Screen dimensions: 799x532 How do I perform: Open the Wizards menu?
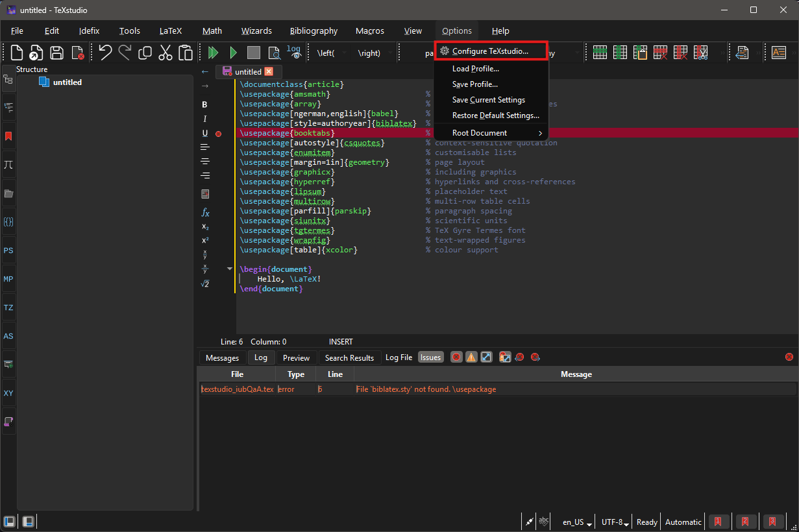256,30
